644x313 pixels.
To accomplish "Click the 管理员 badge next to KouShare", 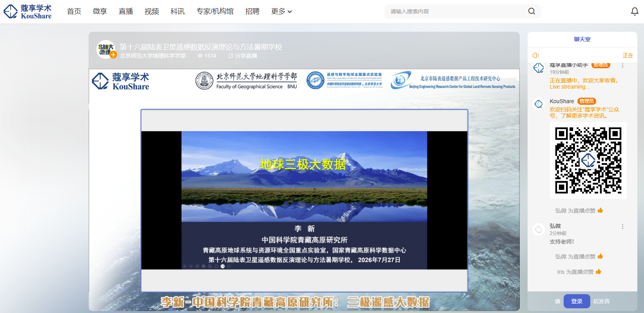I will point(587,101).
